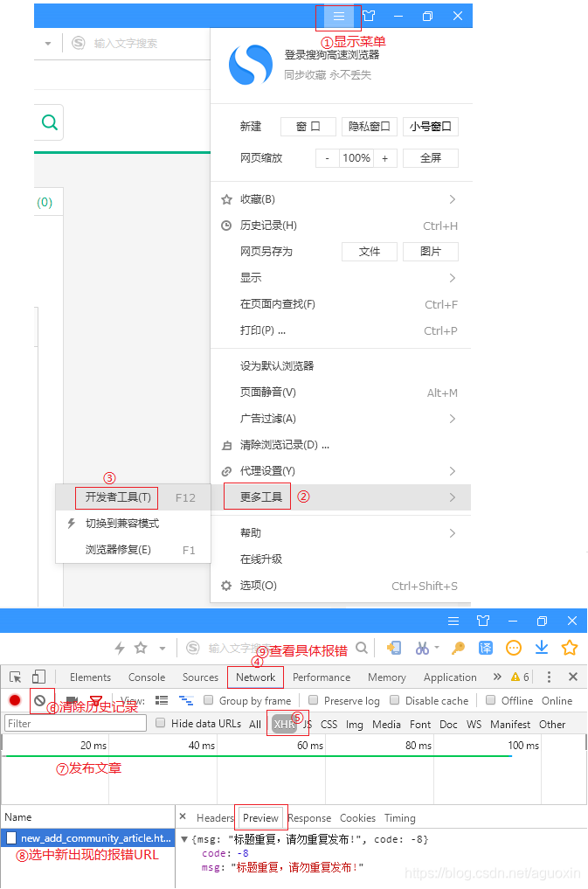Tick the Hide data URLs checkbox
Viewport: 588px width, 889px height.
coord(160,723)
